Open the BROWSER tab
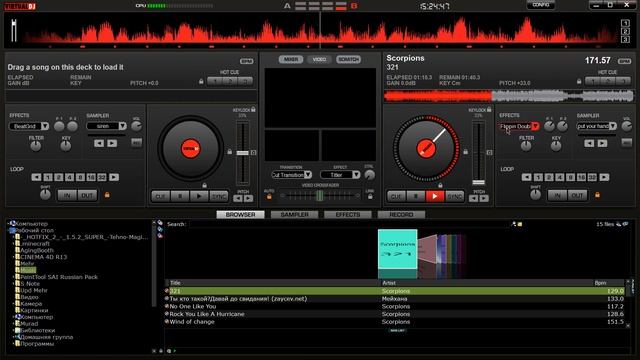Image resolution: width=640 pixels, height=360 pixels. [x=240, y=215]
